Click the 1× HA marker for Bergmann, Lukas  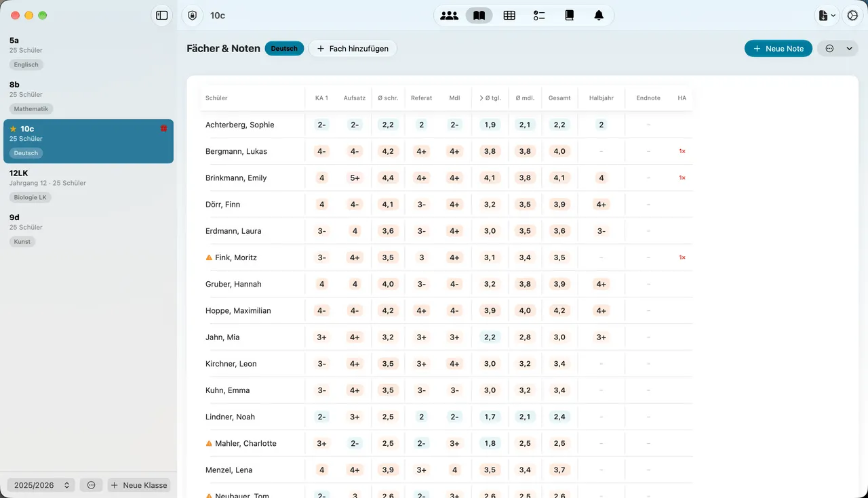point(682,151)
